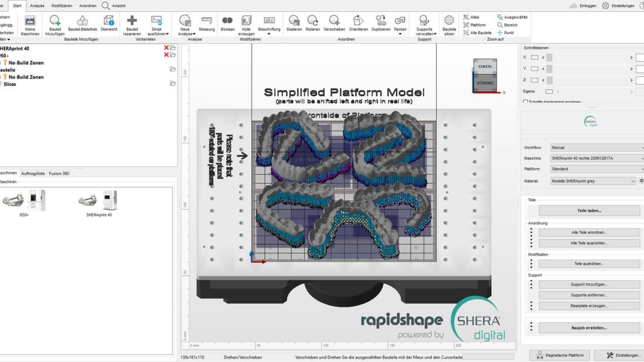Open the Maschine dropdown

597,158
